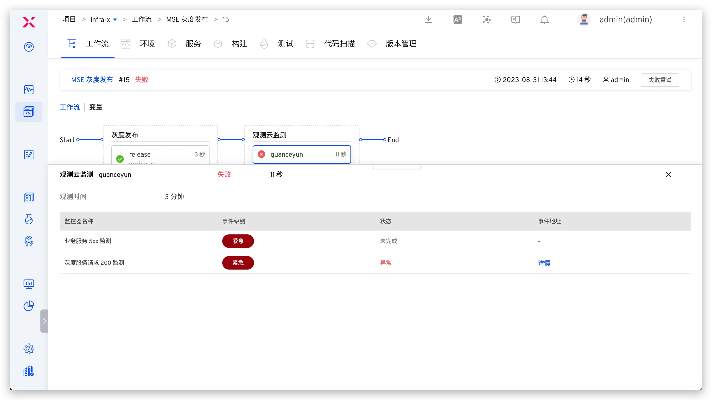The width and height of the screenshot is (712, 400).
Task: Expand the sidebar with the collapse handle
Action: [x=44, y=320]
